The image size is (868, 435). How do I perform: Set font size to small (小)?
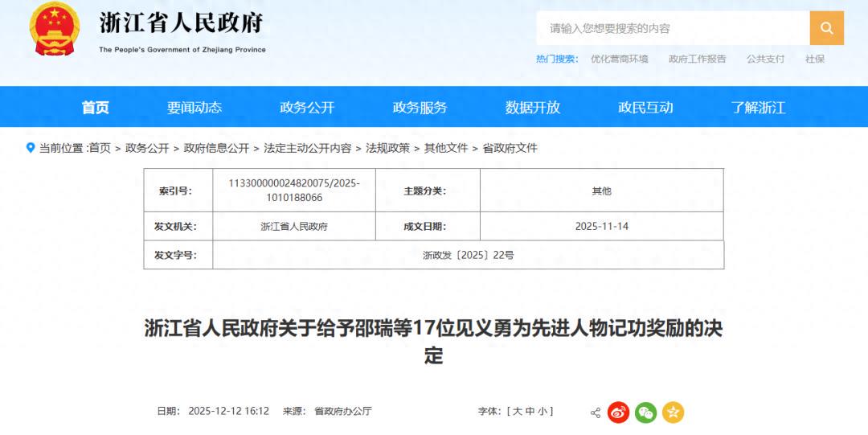click(x=542, y=411)
